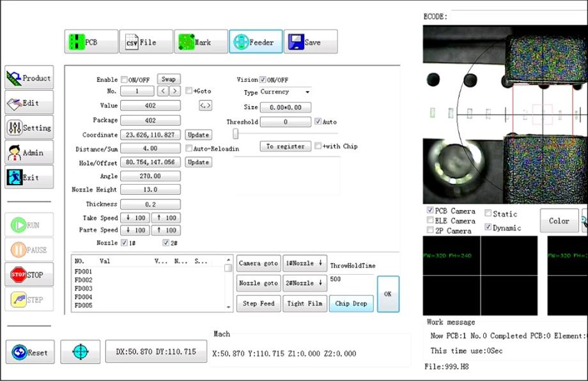Viewport: 588px width, 382px height.
Task: Open the 1#Nozzle down selector
Action: [305, 263]
